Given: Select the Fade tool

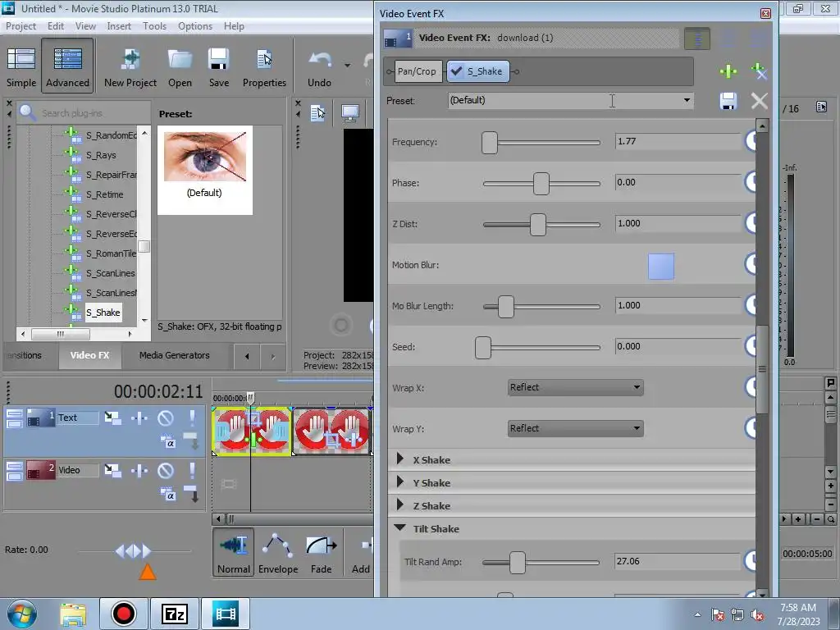Looking at the screenshot, I should pyautogui.click(x=322, y=552).
